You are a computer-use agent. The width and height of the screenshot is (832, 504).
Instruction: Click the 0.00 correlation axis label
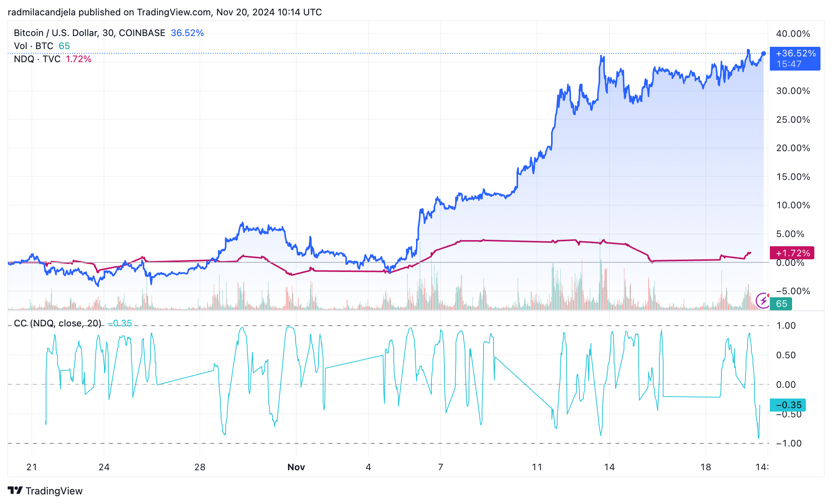coord(786,385)
